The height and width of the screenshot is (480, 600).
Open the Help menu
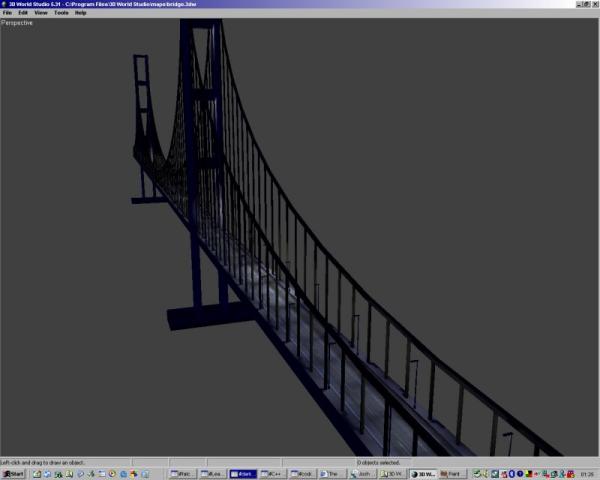coord(81,13)
